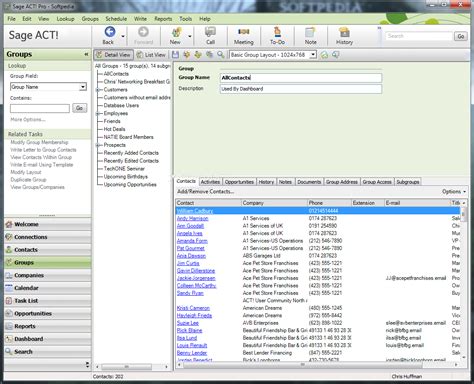The width and height of the screenshot is (474, 384).
Task: Click the save disk icon beside List View
Action: pyautogui.click(x=175, y=55)
